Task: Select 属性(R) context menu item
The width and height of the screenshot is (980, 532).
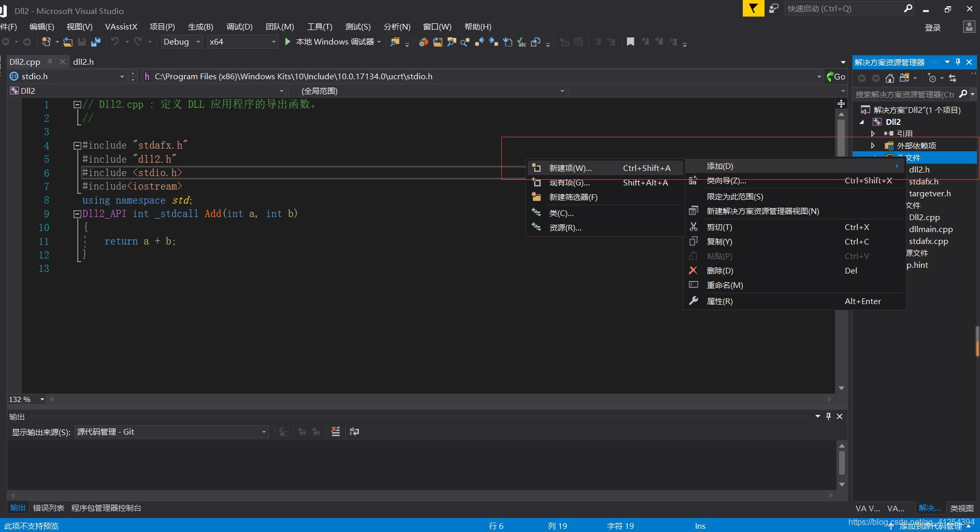Action: 795,301
